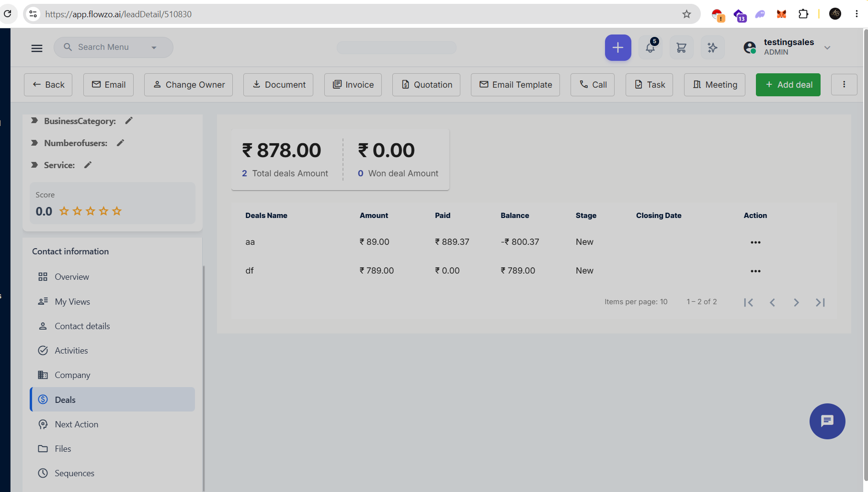Click the Back button
868x492 pixels.
[48, 85]
